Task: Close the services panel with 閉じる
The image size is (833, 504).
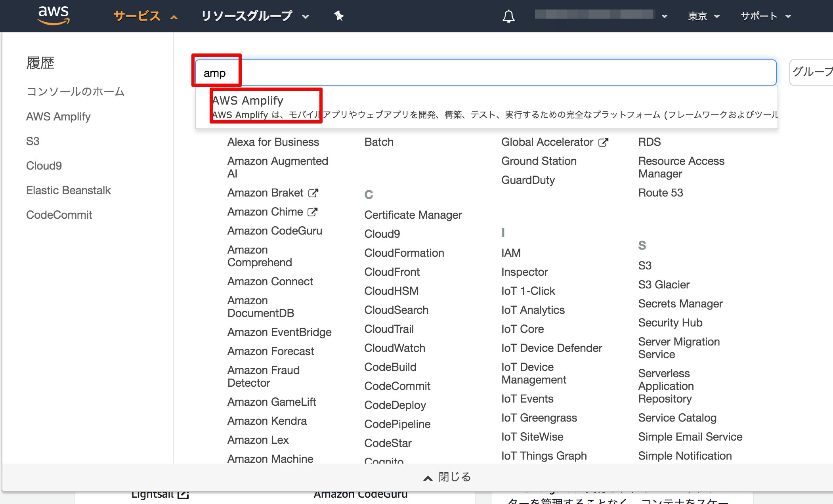Action: 447,477
